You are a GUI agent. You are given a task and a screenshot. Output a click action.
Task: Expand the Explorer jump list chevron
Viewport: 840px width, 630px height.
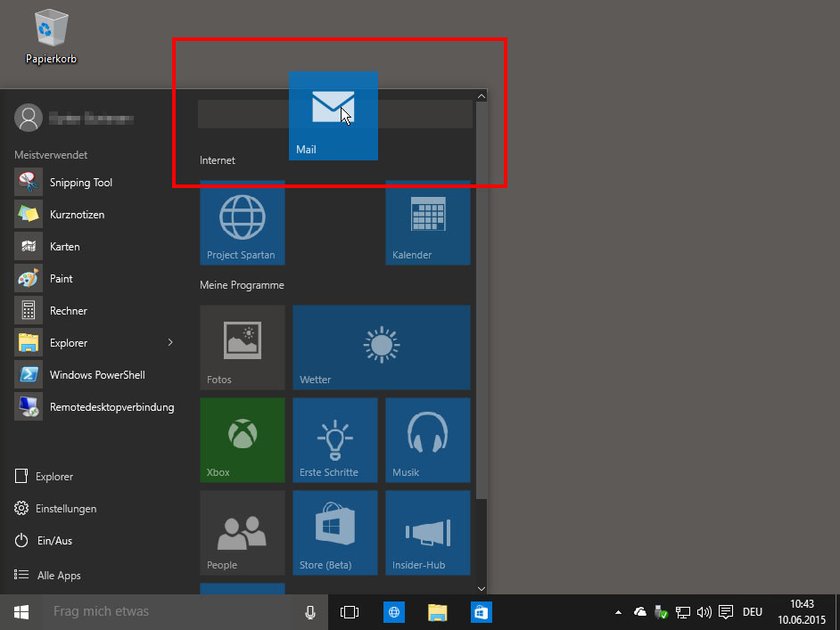[170, 342]
